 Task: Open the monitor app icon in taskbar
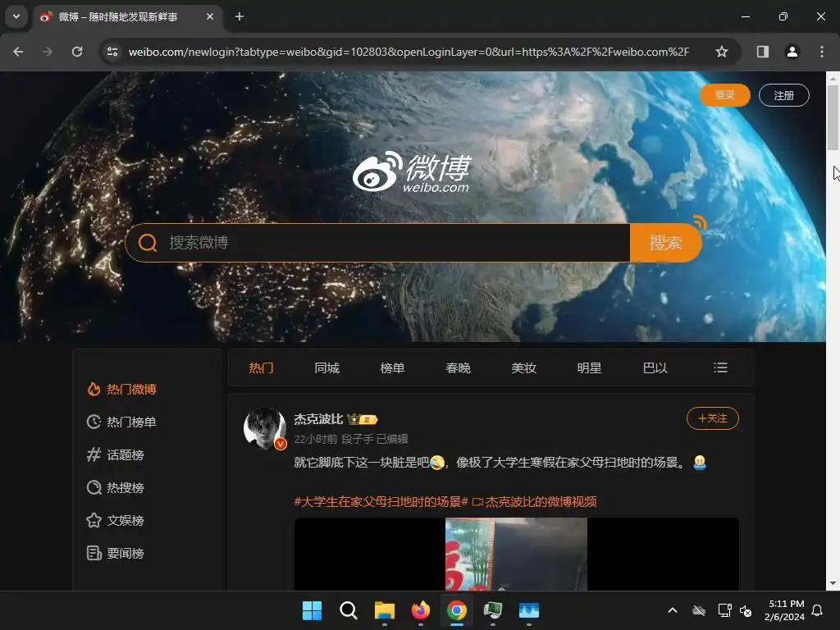493,610
